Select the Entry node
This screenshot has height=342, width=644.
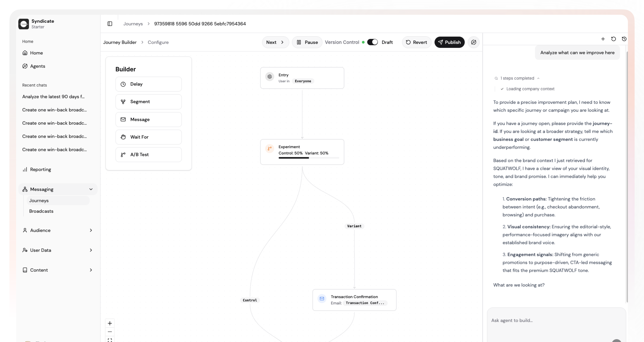point(302,78)
